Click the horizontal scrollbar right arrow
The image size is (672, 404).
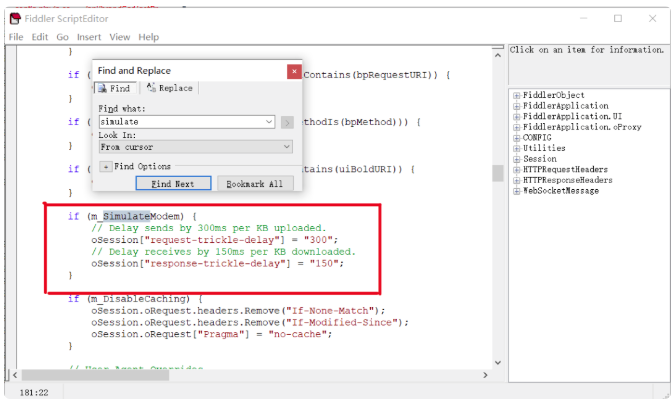click(486, 375)
